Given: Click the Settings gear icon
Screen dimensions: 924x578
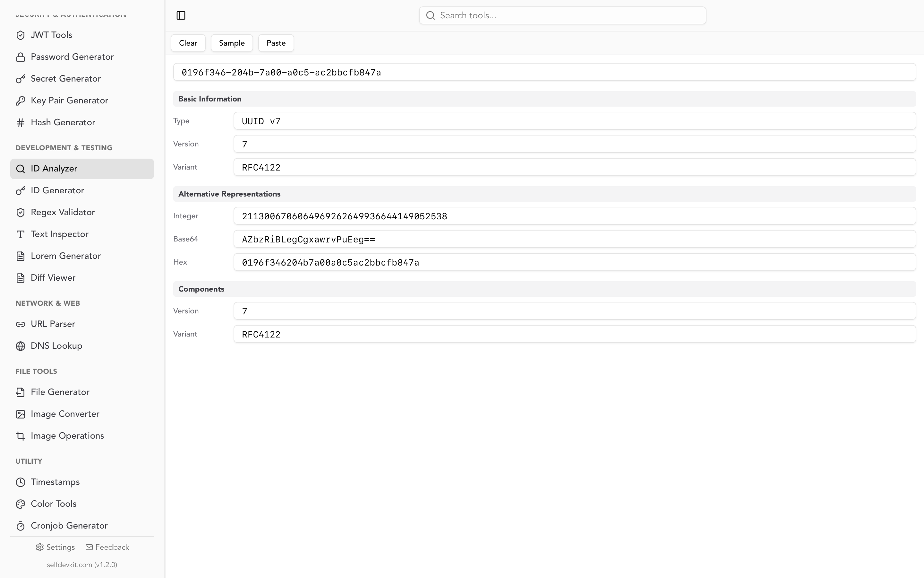Looking at the screenshot, I should 40,547.
